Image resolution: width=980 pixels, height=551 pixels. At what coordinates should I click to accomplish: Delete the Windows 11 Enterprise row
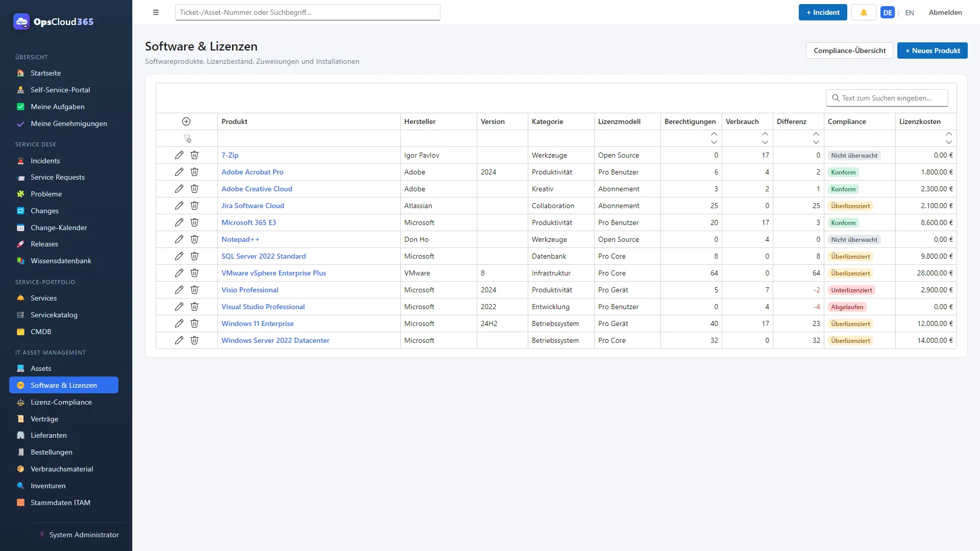click(194, 323)
